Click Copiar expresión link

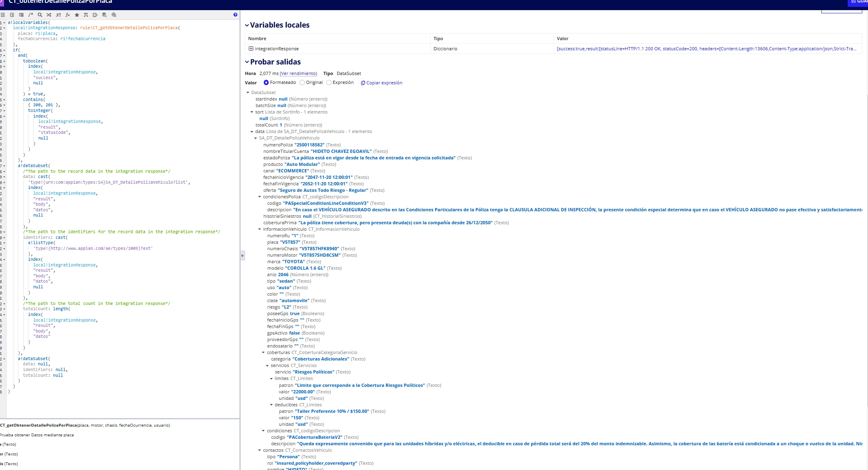[x=384, y=83]
